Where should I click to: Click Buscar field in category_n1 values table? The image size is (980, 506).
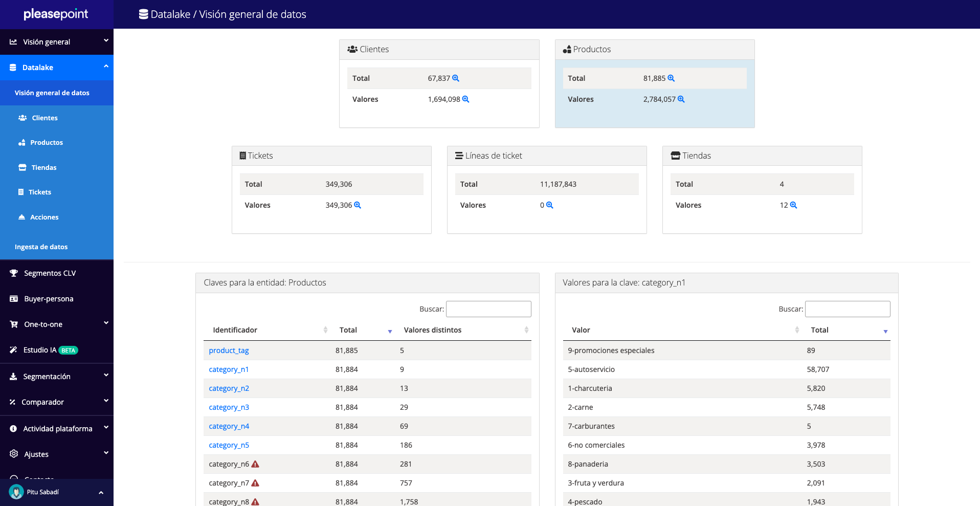point(848,309)
